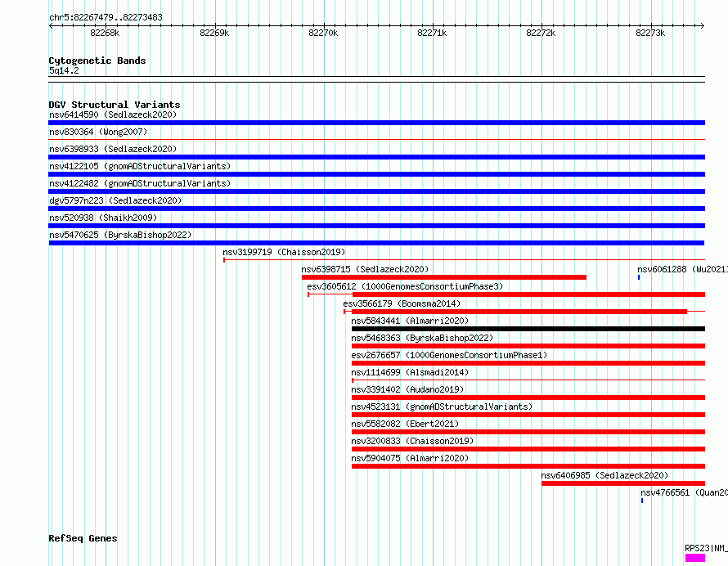Screen dimensions: 728x566
Task: Click the nsv4122105 (gnomADStructuralVariants) label
Action: (x=140, y=166)
